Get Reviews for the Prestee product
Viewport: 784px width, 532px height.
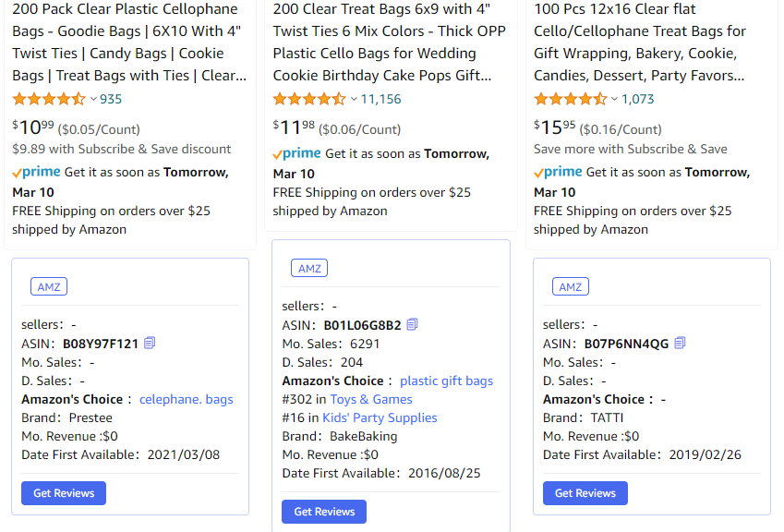point(64,493)
